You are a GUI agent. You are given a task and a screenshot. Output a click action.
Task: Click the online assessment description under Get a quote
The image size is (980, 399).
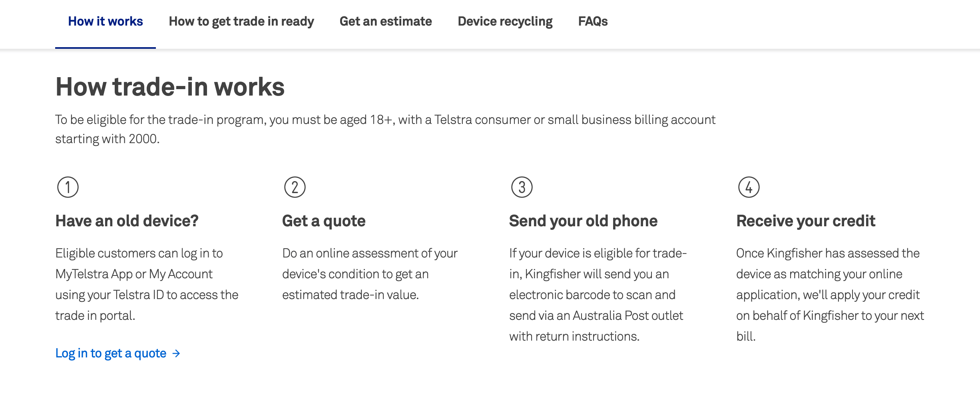pos(370,274)
